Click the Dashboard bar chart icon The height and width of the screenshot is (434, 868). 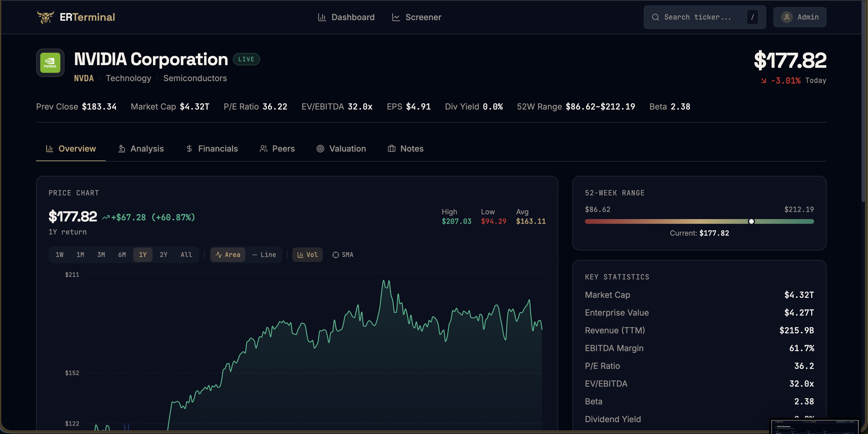(322, 17)
